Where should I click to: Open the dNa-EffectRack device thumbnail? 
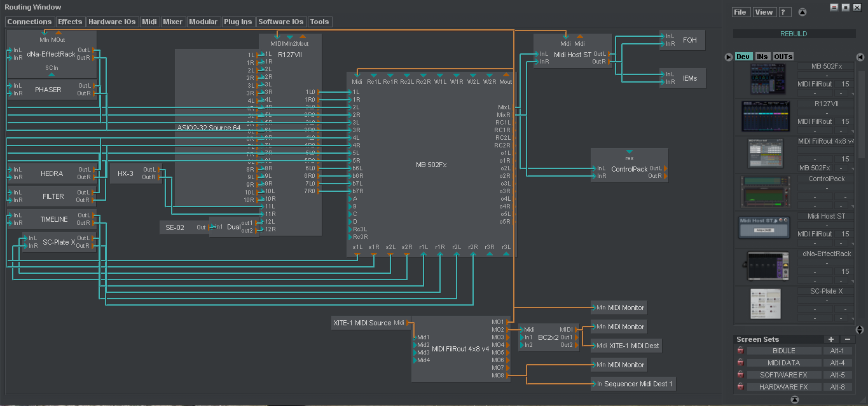[x=766, y=266]
